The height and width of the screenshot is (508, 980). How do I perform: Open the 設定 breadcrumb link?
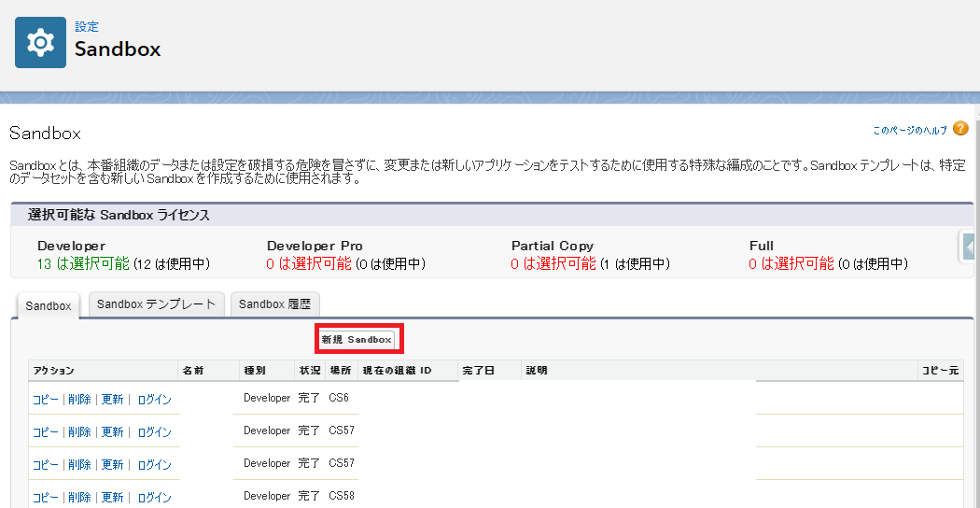click(x=86, y=27)
